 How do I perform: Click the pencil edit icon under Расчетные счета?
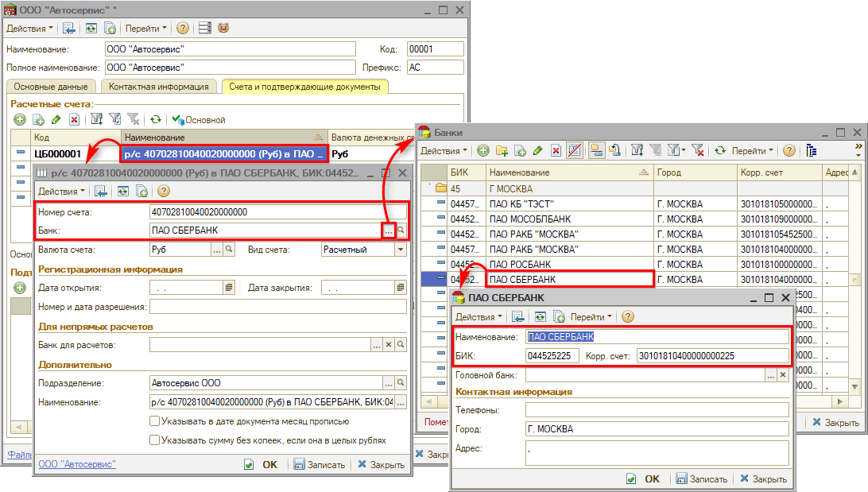56,119
